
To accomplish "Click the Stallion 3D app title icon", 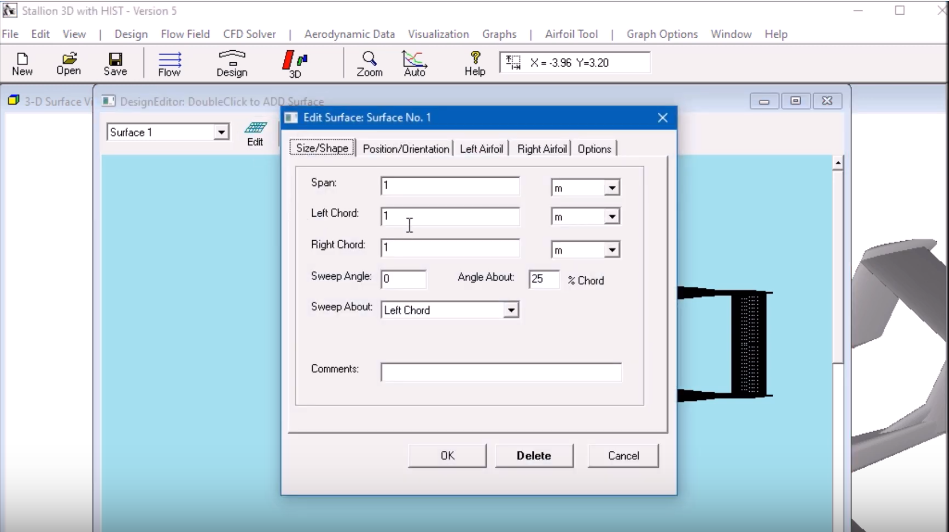I will pos(10,11).
